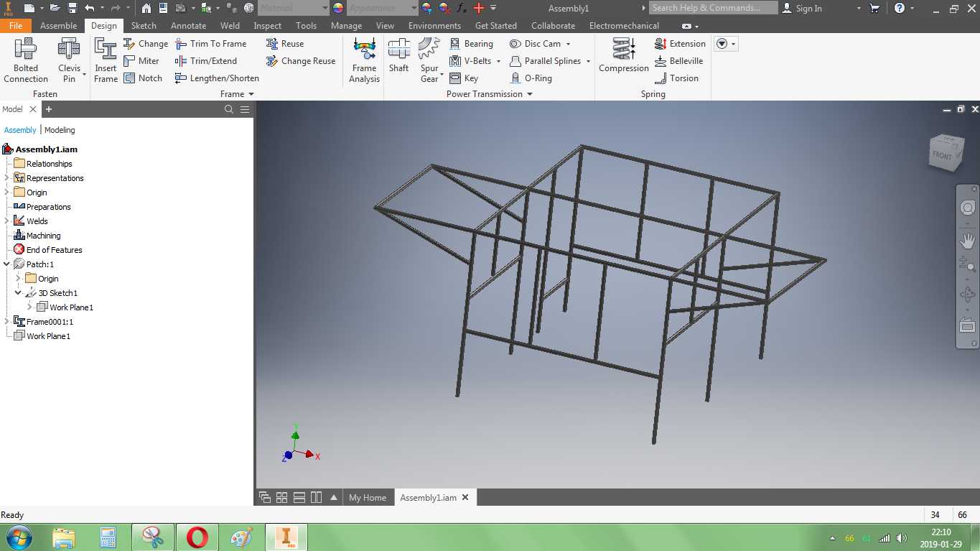The width and height of the screenshot is (980, 551).
Task: Choose the Key connection tool
Action: 464,78
